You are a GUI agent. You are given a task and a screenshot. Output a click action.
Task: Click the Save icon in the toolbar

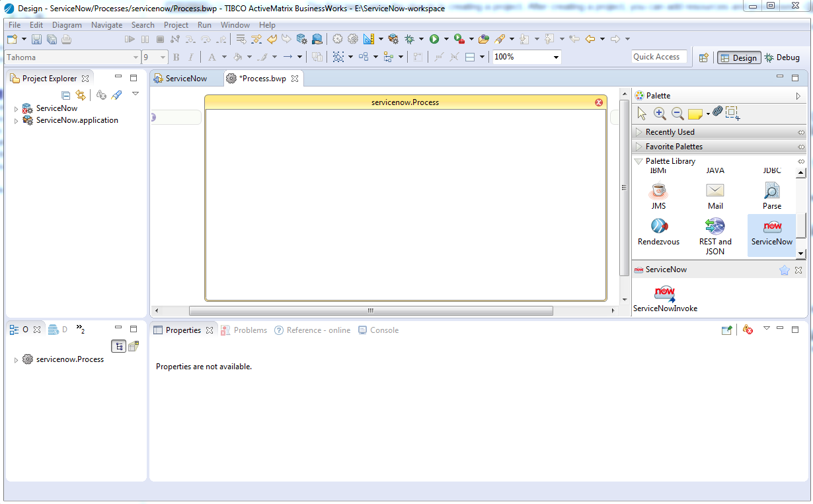pos(37,40)
